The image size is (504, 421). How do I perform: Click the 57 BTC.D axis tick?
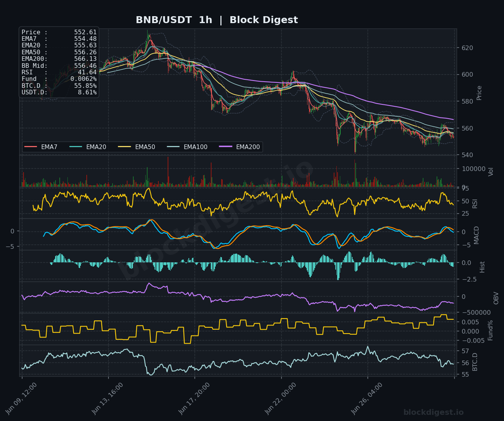point(465,351)
